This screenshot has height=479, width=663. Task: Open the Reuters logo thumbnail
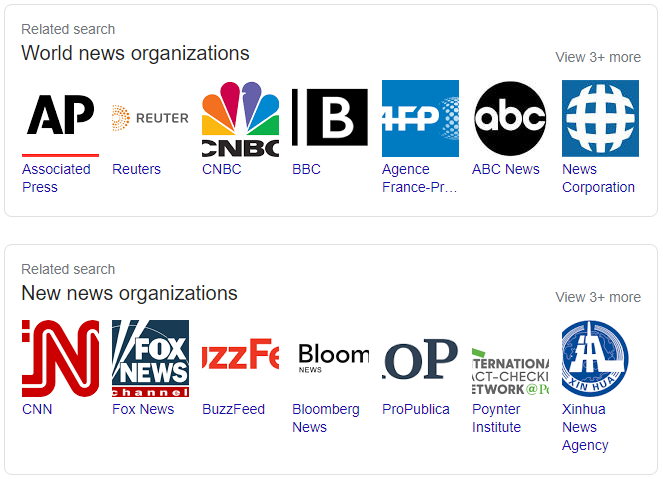click(151, 118)
